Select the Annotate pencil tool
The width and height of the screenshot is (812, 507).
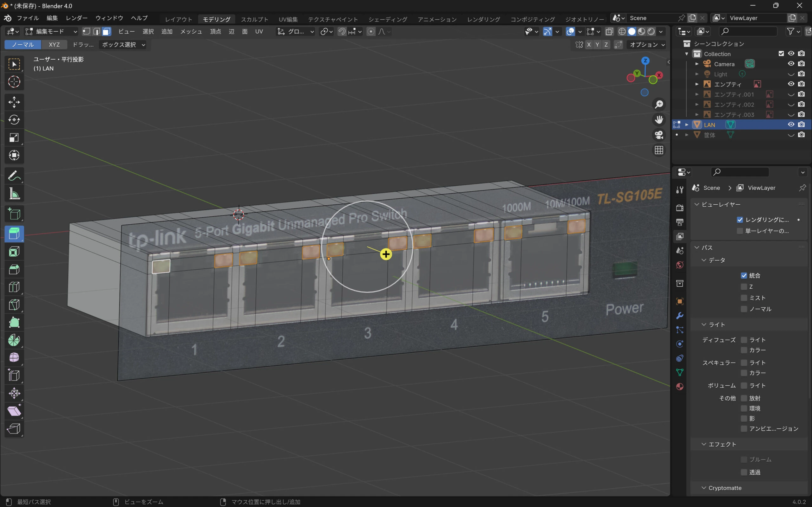pyautogui.click(x=14, y=176)
